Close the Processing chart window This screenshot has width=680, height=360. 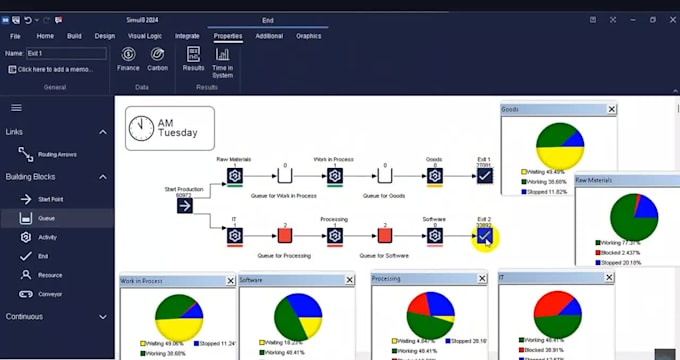[482, 278]
